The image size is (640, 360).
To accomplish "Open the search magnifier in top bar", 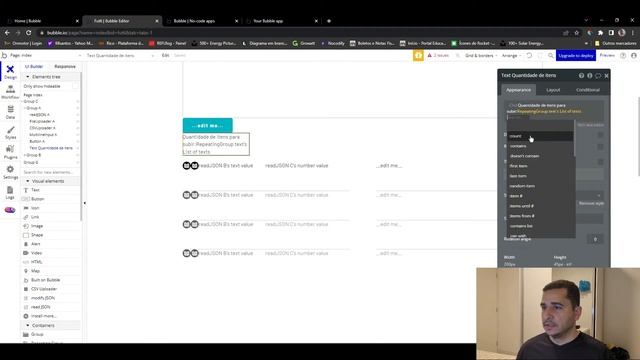I will pyautogui.click(x=551, y=55).
